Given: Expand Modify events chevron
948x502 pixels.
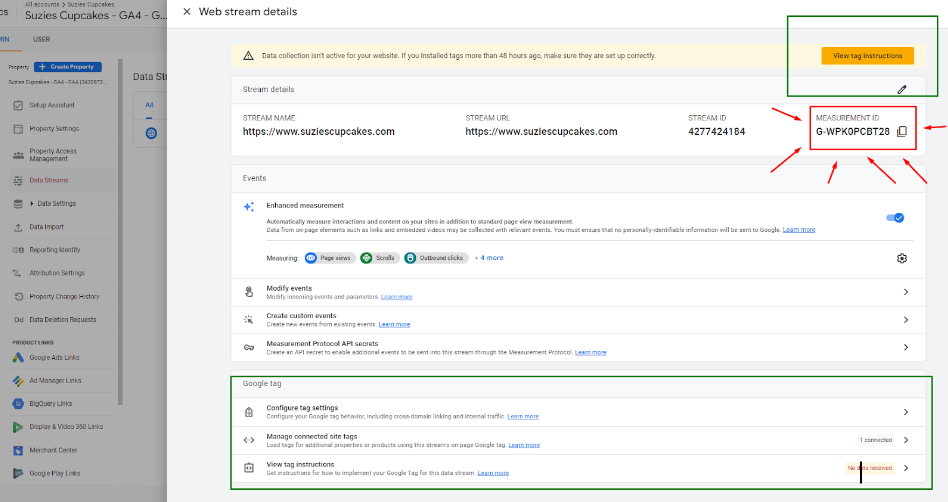Looking at the screenshot, I should coord(906,292).
